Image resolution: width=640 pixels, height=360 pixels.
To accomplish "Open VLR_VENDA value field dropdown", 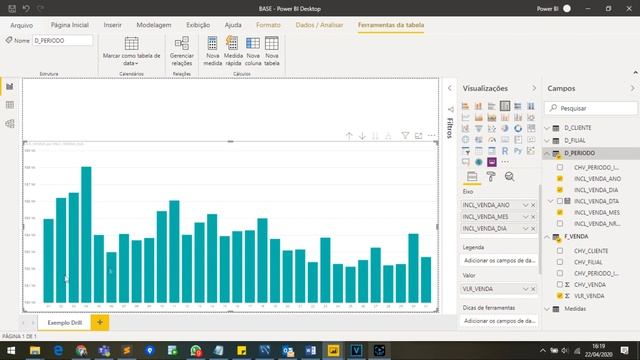I will 525,289.
